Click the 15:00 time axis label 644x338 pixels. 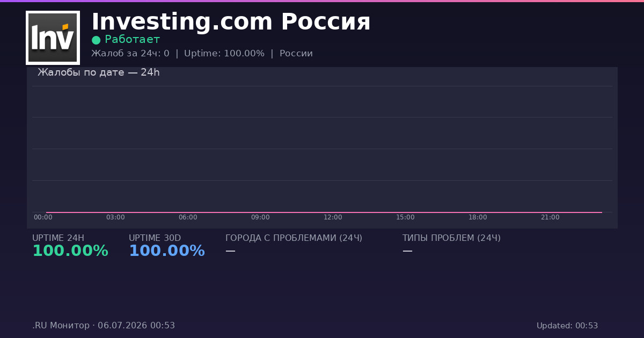(405, 217)
